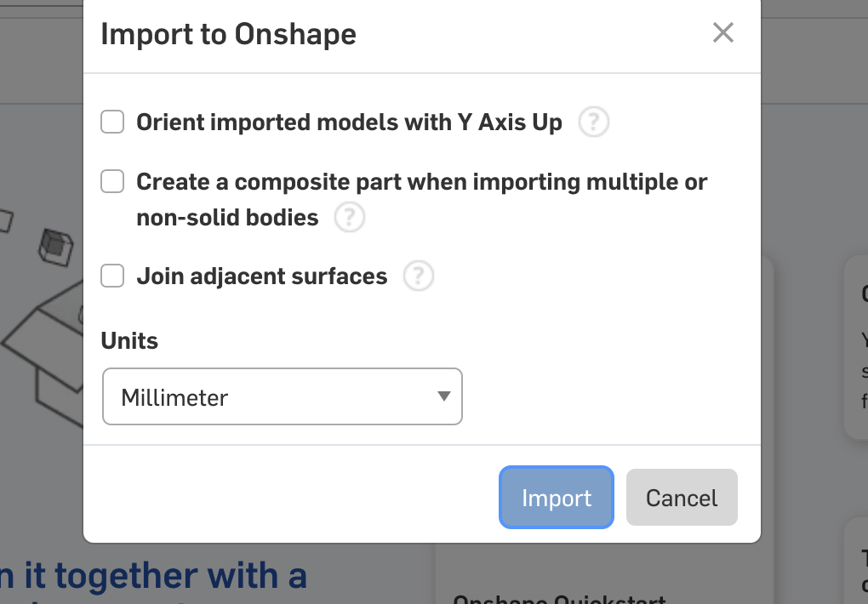868x604 pixels.
Task: Click the Join adjacent surfaces label
Action: pos(262,276)
